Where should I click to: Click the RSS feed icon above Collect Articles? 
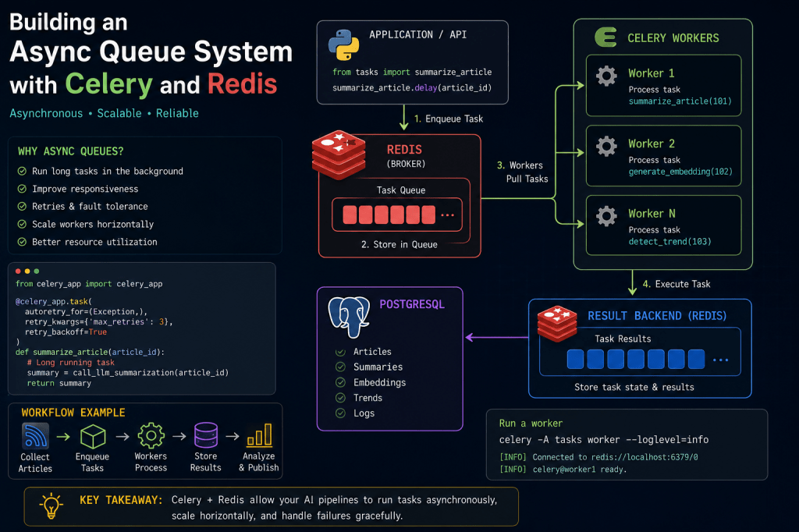click(x=35, y=436)
